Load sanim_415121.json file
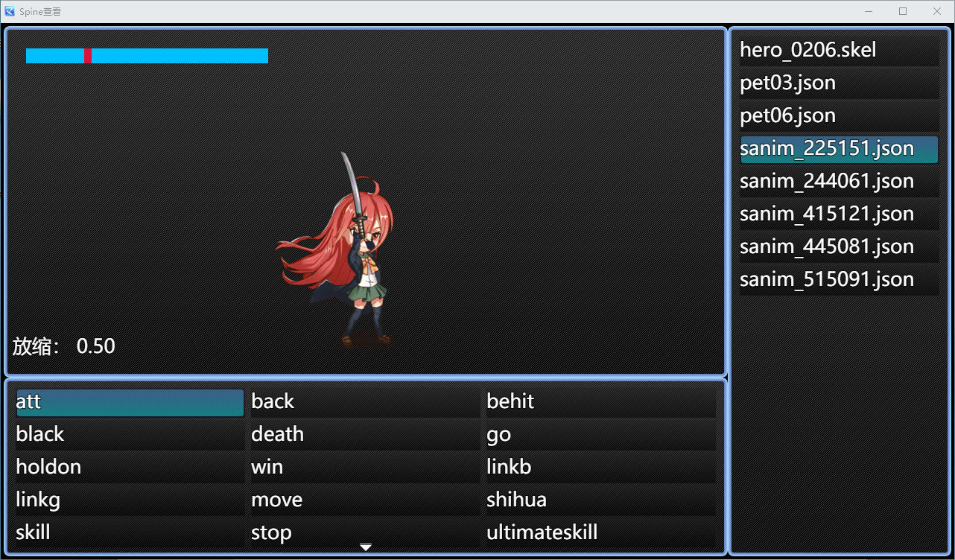 pyautogui.click(x=839, y=214)
